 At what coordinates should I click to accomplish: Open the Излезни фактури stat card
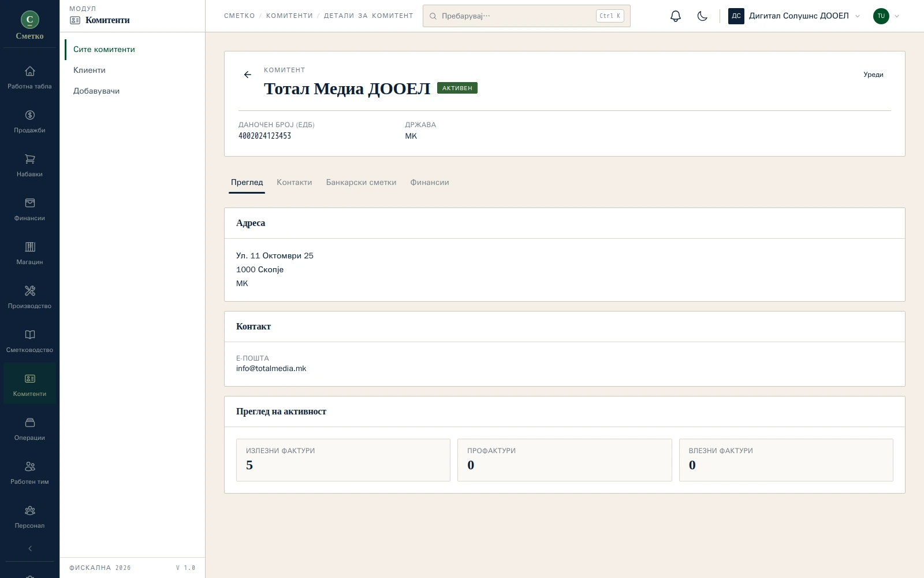[343, 460]
